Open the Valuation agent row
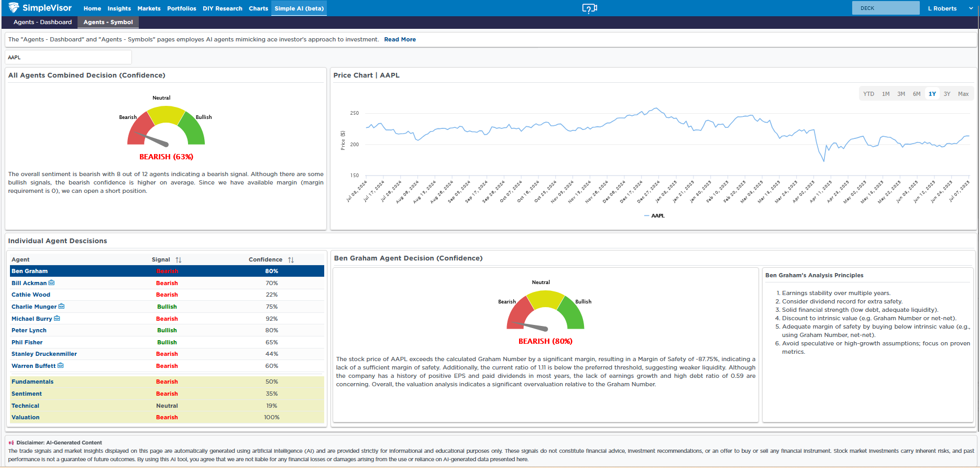Viewport: 980px width, 468px height. pyautogui.click(x=167, y=417)
